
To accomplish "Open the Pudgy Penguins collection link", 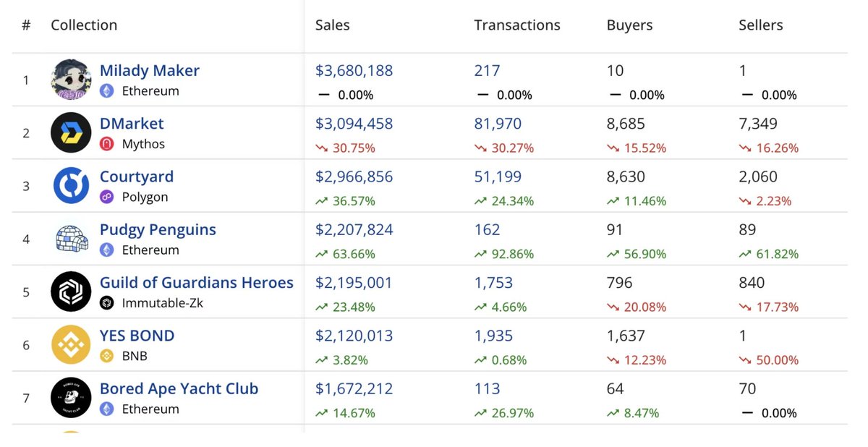I will 158,230.
